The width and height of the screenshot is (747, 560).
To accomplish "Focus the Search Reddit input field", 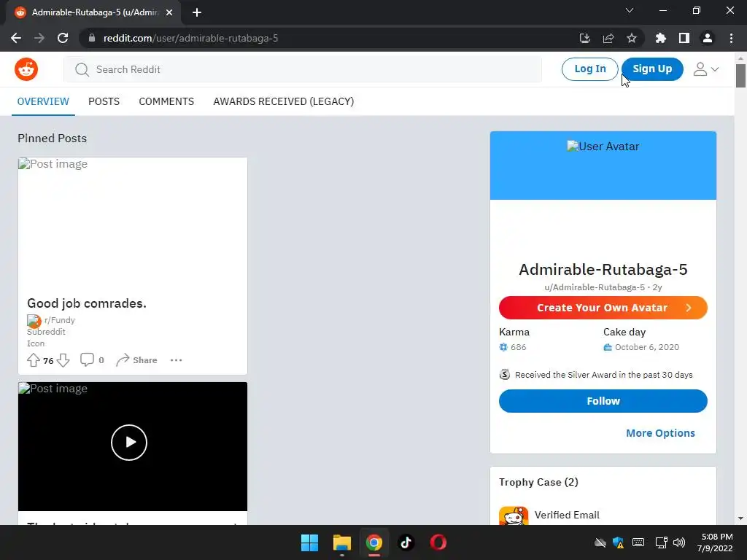I will [x=303, y=69].
